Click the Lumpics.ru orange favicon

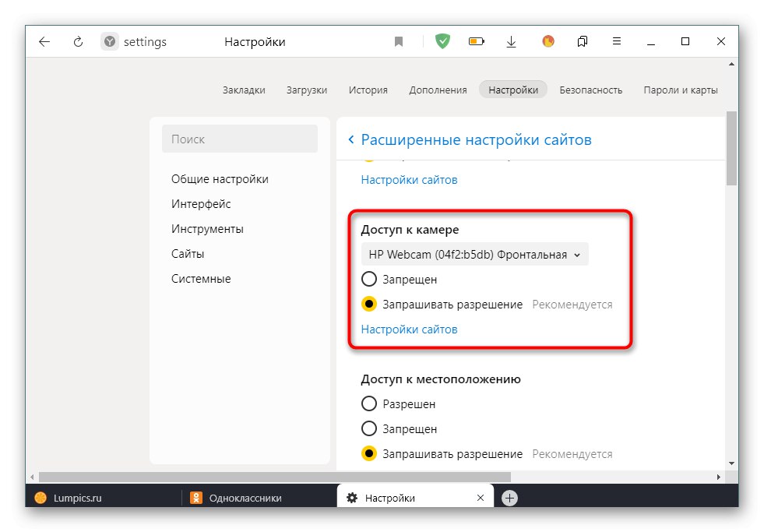tap(41, 498)
